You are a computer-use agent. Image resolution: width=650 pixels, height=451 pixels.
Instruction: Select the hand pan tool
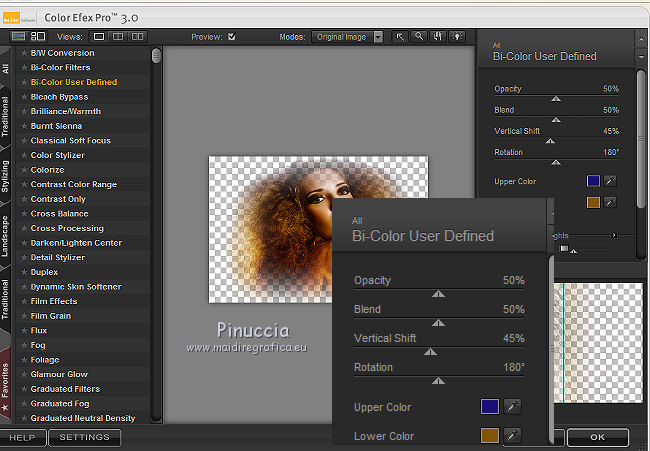(x=439, y=37)
